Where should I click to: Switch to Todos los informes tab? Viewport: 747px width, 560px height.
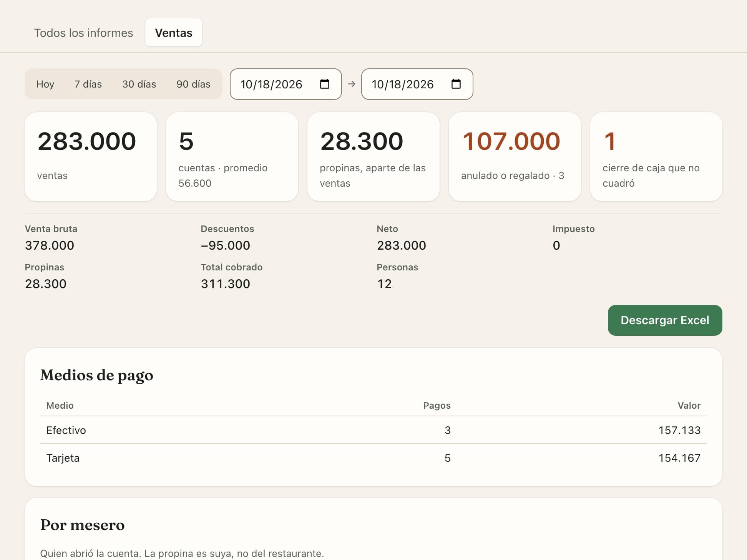pos(83,33)
